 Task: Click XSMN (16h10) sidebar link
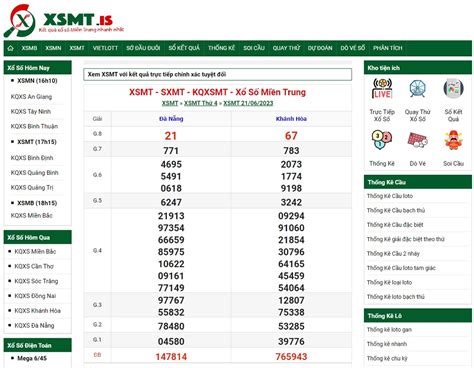(37, 81)
